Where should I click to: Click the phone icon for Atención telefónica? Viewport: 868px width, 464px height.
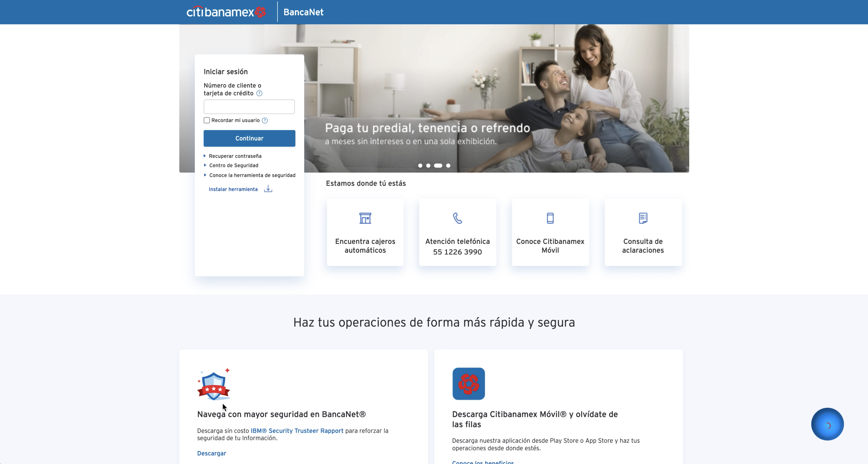click(457, 218)
